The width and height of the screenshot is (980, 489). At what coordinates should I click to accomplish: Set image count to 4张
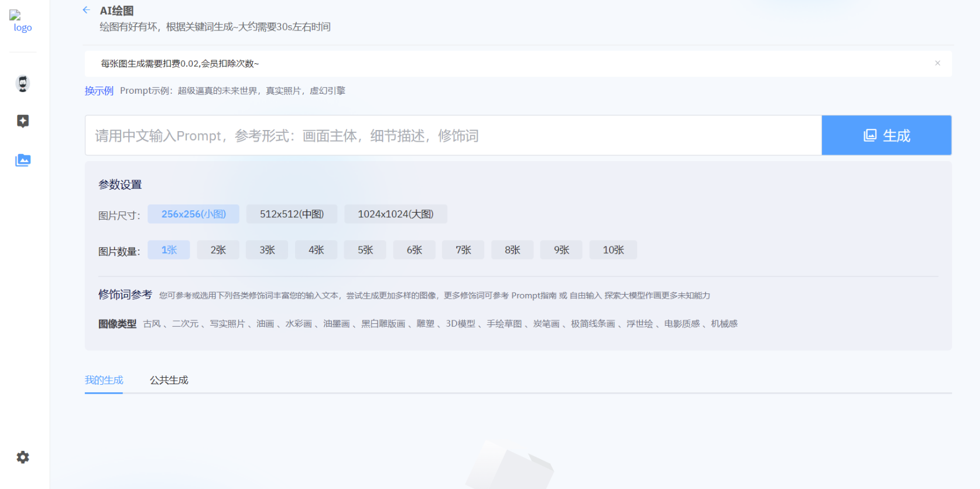coord(316,250)
